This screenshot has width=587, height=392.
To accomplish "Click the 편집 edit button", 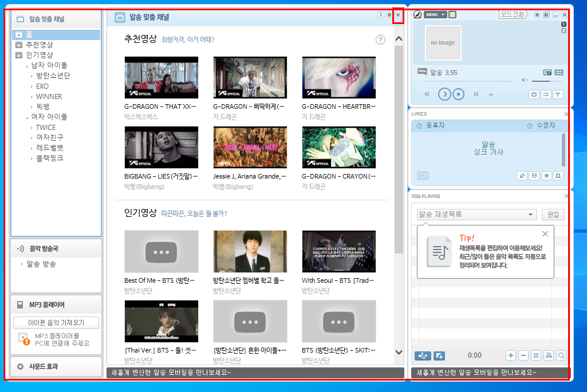I will point(553,215).
